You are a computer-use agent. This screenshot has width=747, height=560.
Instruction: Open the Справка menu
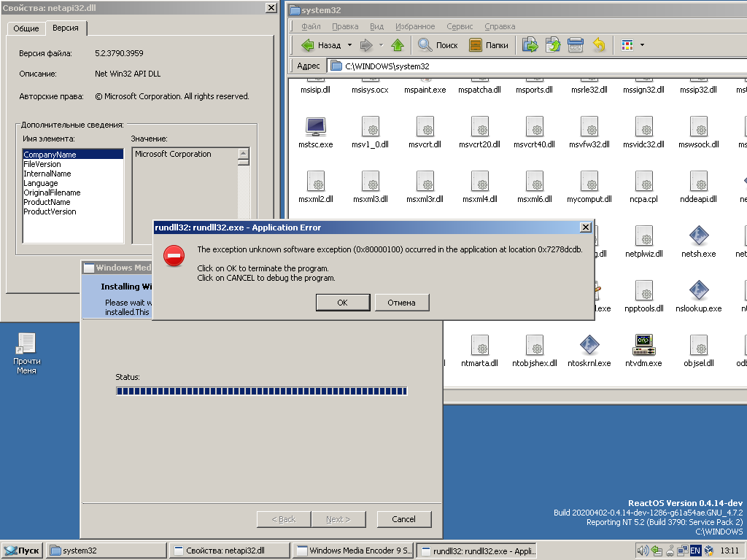(500, 27)
